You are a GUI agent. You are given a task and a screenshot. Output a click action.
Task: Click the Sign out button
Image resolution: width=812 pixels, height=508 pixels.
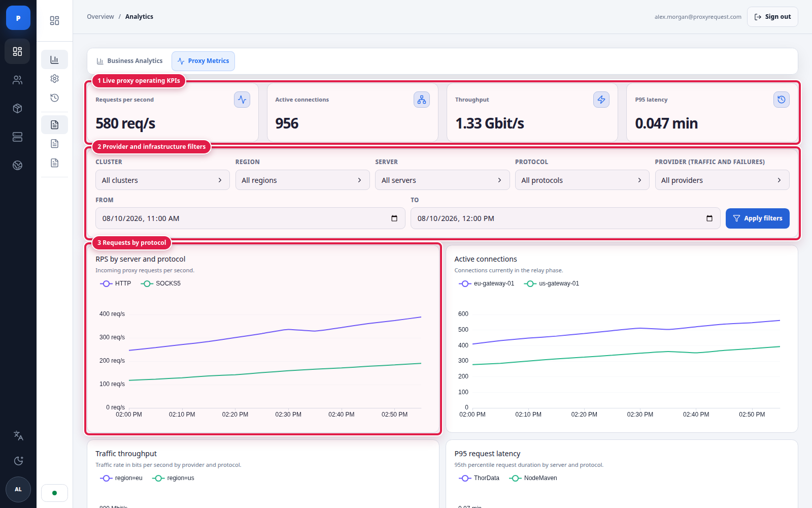coord(772,17)
